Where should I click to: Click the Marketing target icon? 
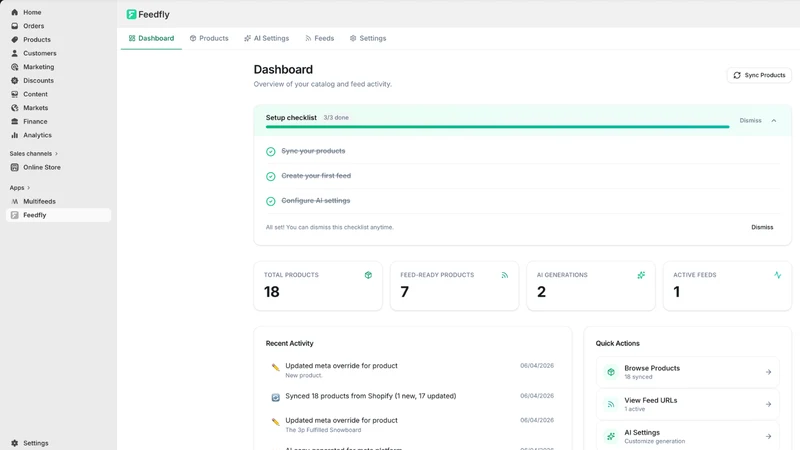(x=14, y=67)
